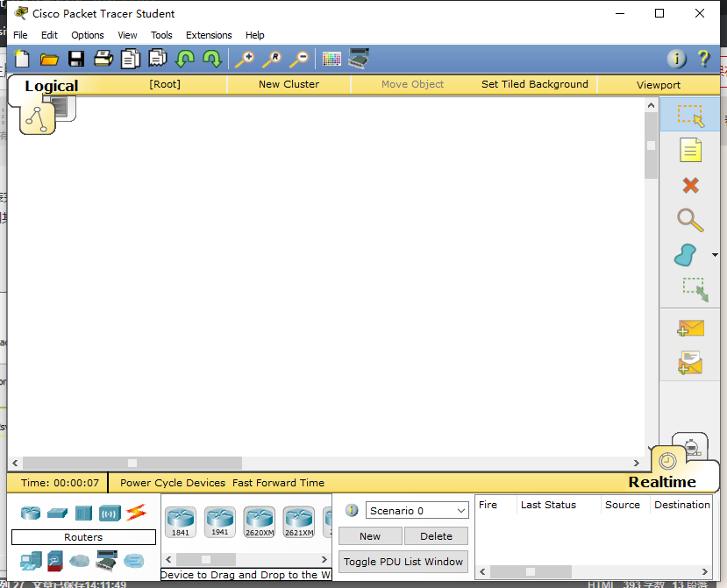The width and height of the screenshot is (727, 588).
Task: Select the Switches device category icon
Action: [58, 513]
